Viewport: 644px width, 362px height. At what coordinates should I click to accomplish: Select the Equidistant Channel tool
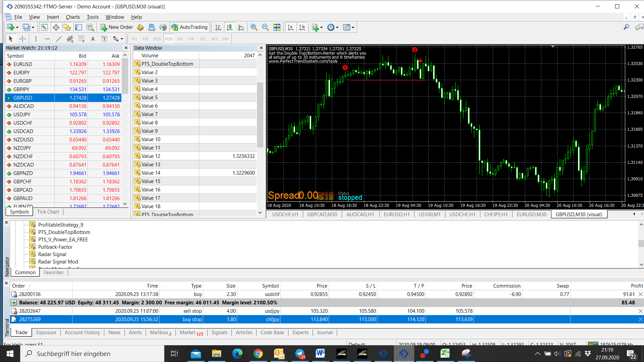[x=70, y=39]
